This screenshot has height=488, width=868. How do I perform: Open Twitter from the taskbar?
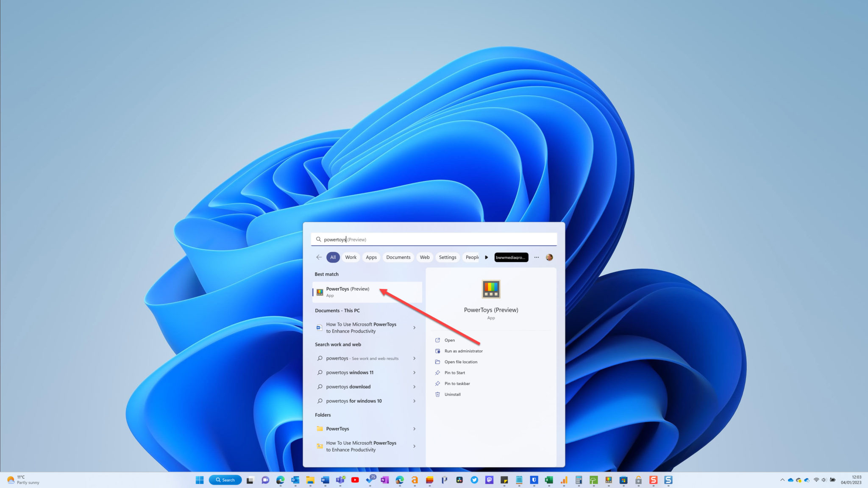click(x=474, y=480)
